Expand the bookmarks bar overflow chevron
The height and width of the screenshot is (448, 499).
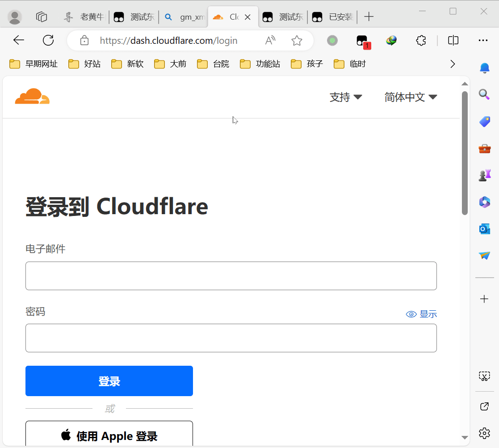(x=453, y=64)
